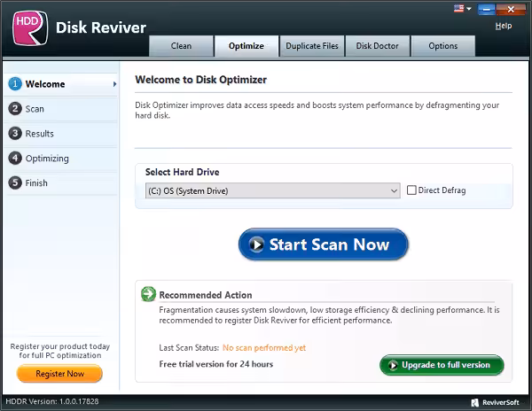Click the ReviverSoft logo in the footer
This screenshot has width=532, height=411.
coord(495,401)
